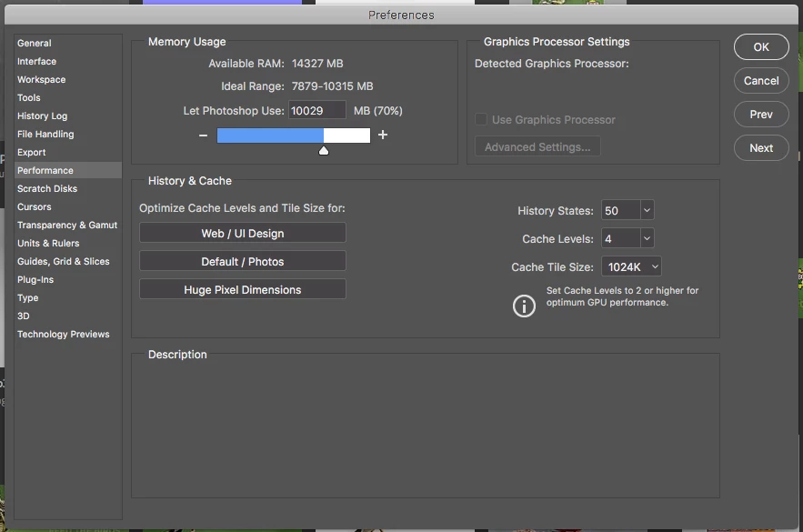Select Technology Previews category
803x532 pixels.
(x=68, y=334)
